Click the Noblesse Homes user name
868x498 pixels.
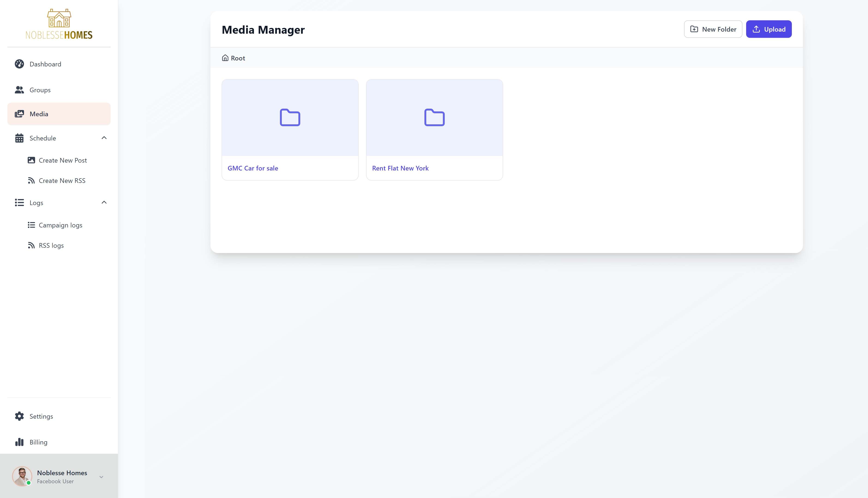coord(62,473)
